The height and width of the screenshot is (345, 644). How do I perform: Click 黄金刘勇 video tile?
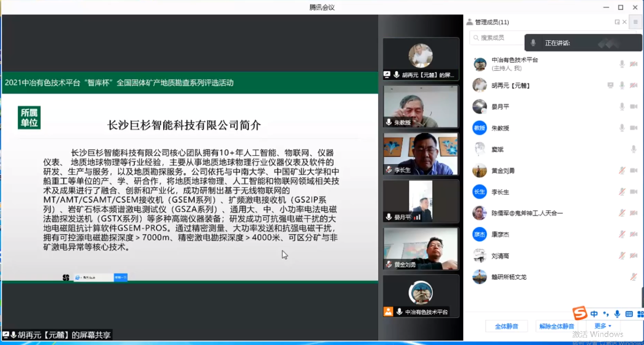tap(421, 249)
